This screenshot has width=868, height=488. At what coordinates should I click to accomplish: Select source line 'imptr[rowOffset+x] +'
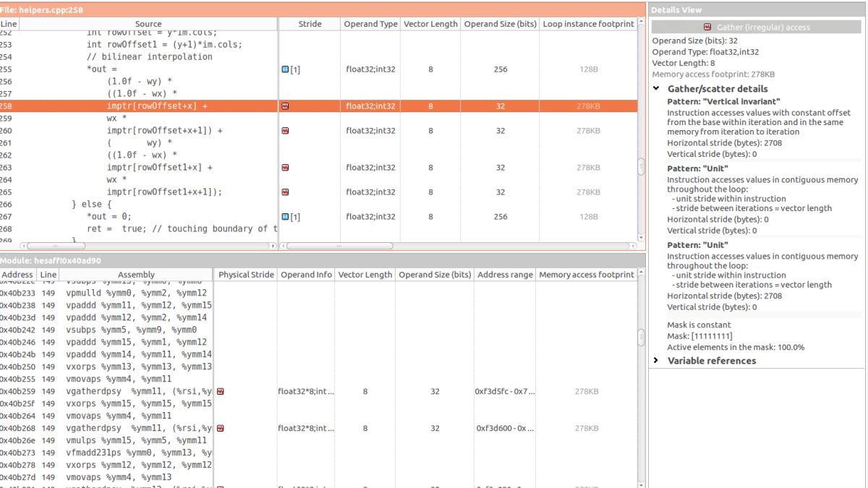[157, 106]
